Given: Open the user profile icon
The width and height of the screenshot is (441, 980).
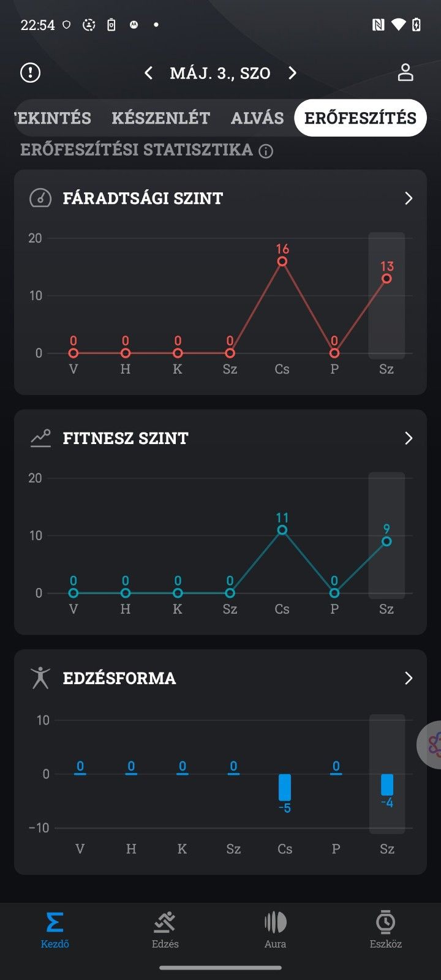Looking at the screenshot, I should point(405,72).
